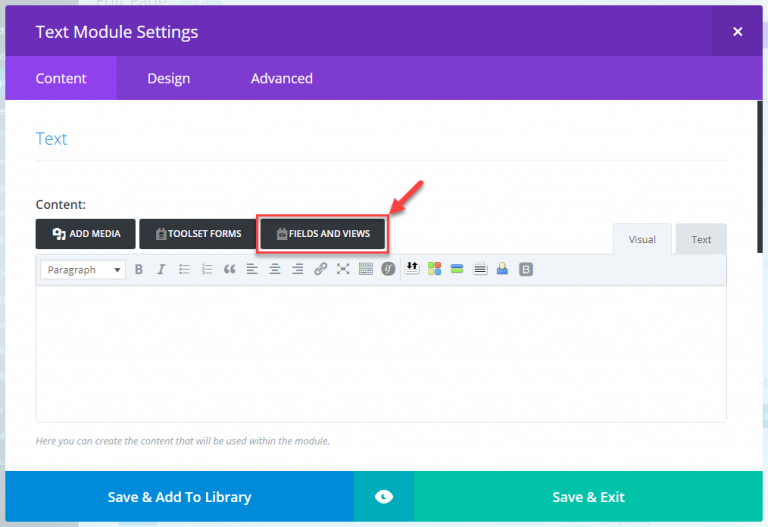Toggle bold formatting in editor toolbar

coord(139,269)
